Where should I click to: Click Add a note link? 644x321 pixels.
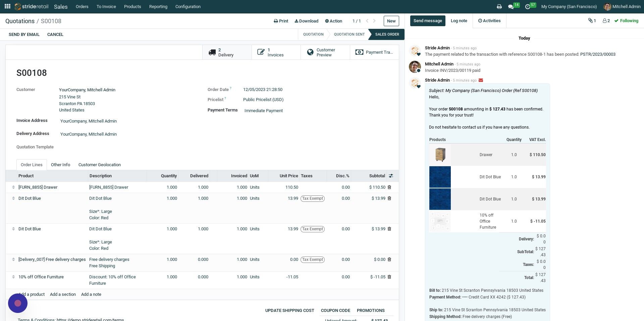[91, 294]
